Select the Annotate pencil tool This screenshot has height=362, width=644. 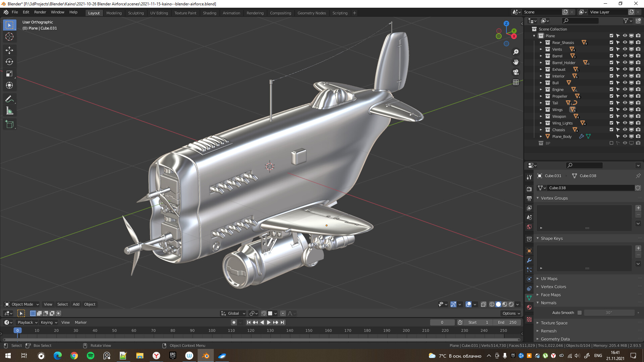coord(9,99)
